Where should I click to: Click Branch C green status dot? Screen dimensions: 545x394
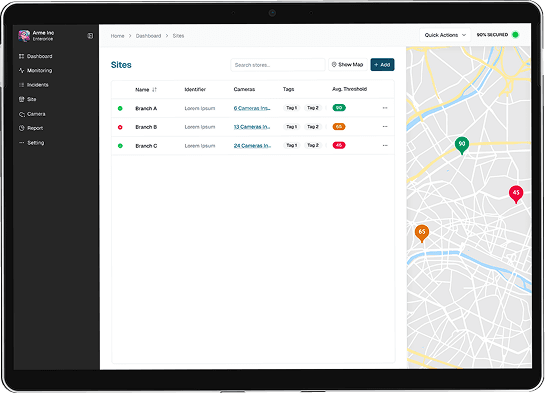tap(120, 146)
